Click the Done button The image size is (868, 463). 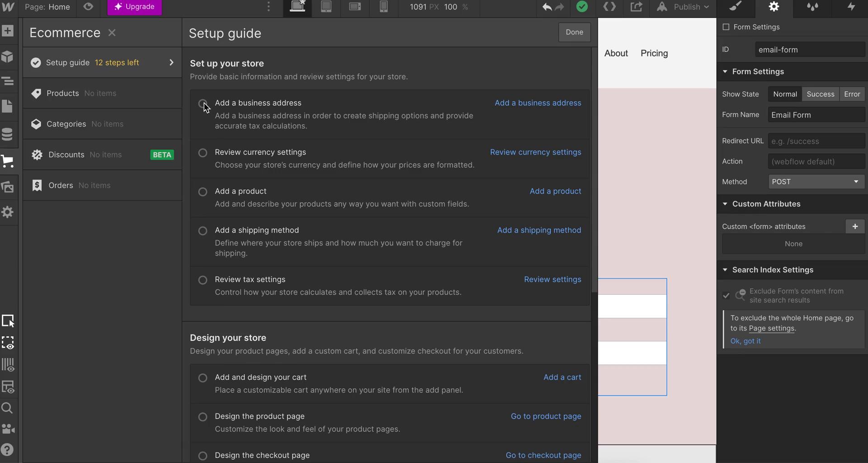(574, 33)
